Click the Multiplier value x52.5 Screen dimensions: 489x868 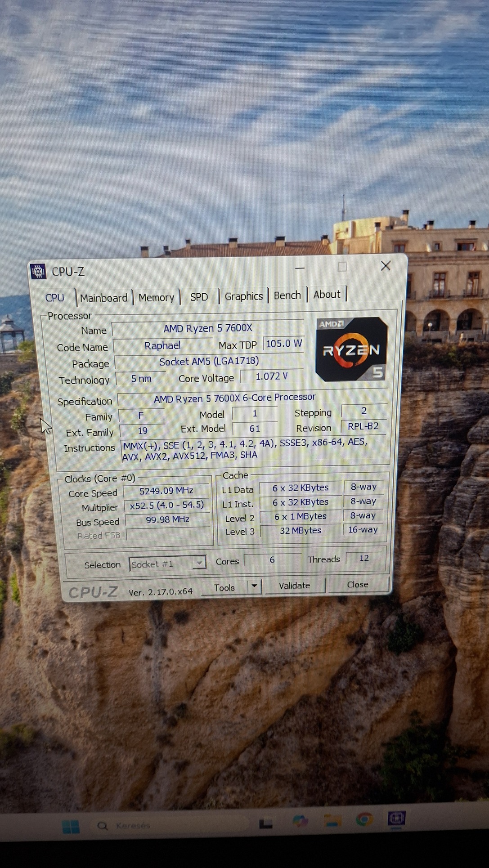pos(167,505)
